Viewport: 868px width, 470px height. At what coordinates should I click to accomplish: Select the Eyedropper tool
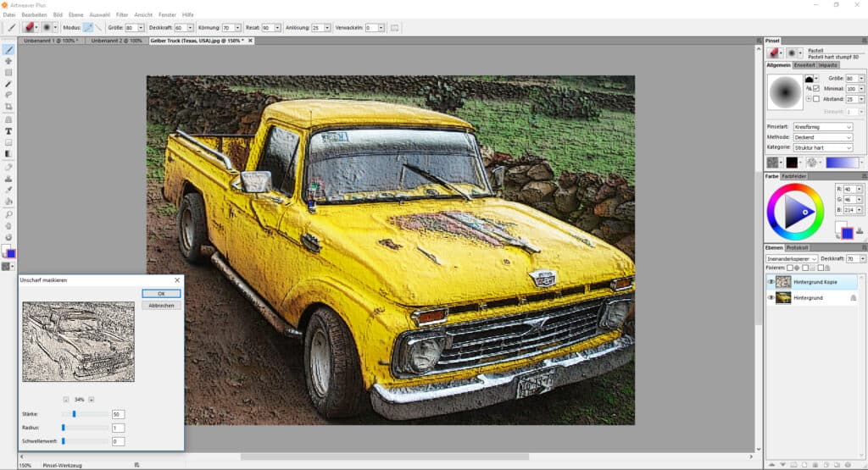(x=8, y=190)
